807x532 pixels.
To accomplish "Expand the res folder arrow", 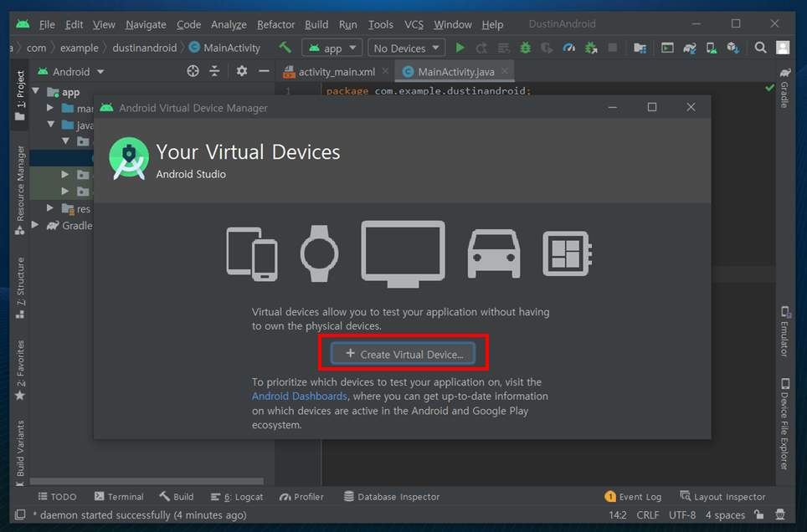I will (x=50, y=207).
